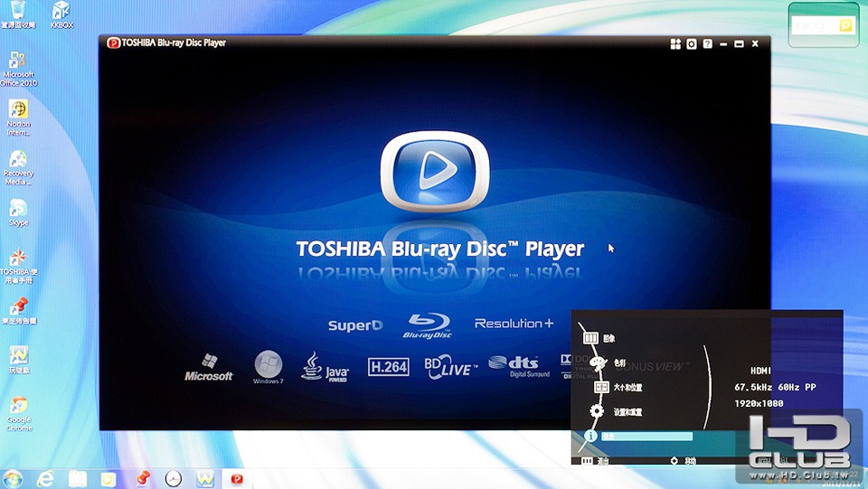Click the dts Digital Surround logo
868x489 pixels.
[x=519, y=366]
